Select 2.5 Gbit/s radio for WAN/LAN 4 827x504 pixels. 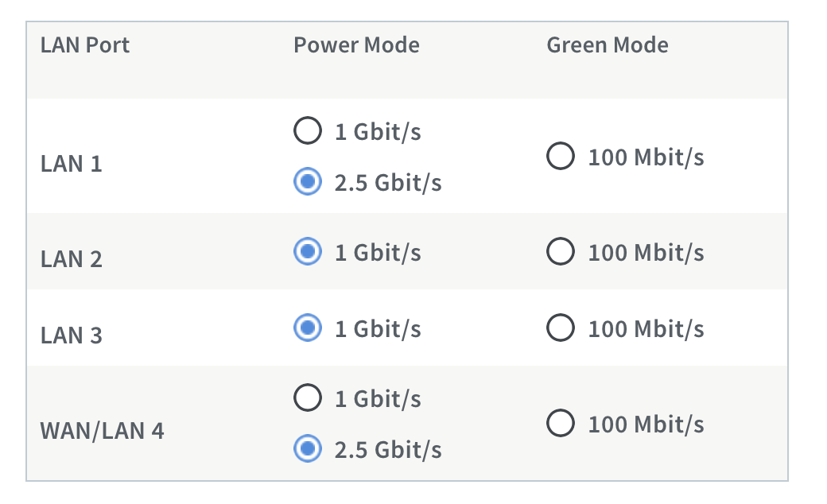(307, 450)
